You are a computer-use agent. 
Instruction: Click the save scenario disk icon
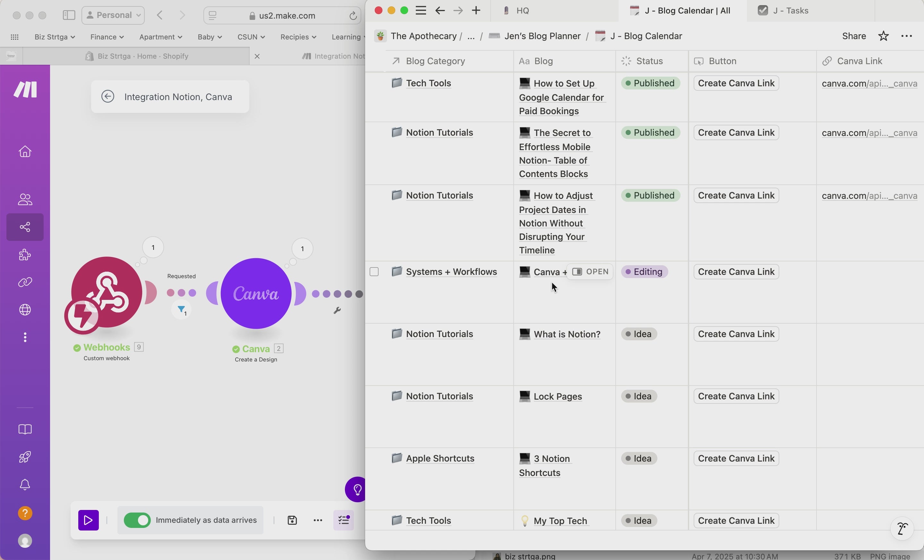point(292,520)
